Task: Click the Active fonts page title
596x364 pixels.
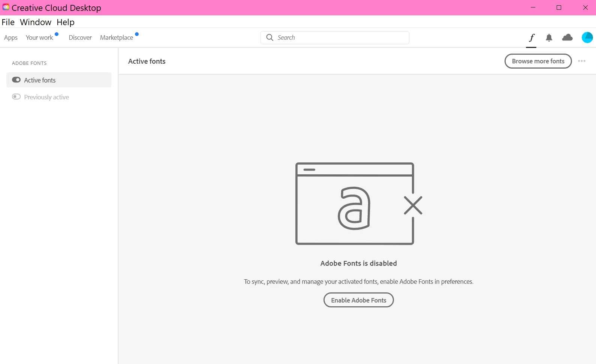Action: 147,61
